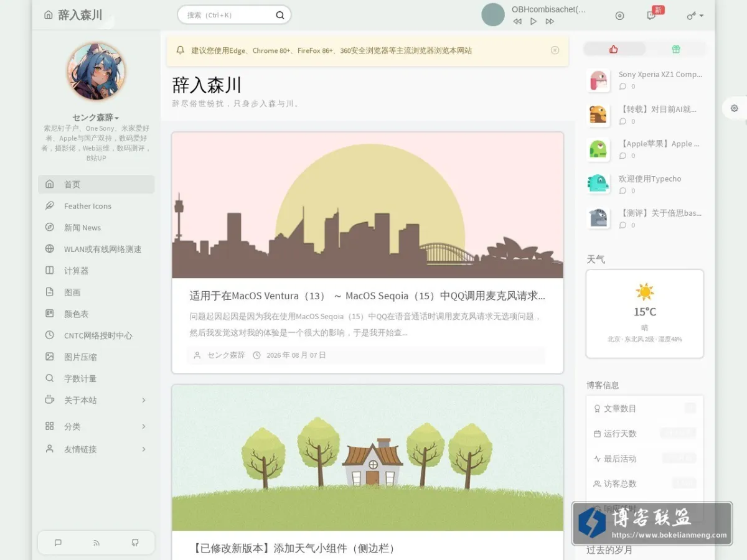Open WLAN或有线网络测速 page
Screen dimensions: 747x560
point(96,249)
